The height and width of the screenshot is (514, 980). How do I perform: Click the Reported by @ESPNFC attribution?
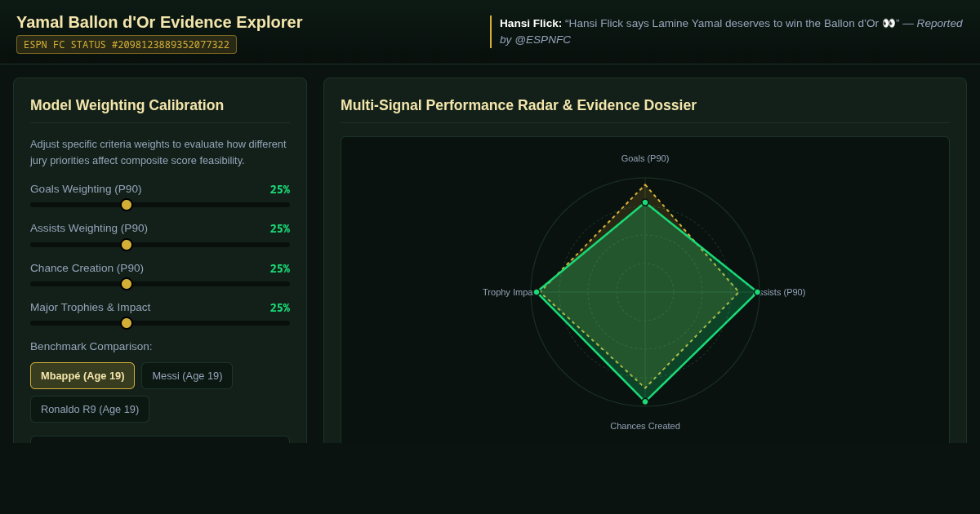coord(731,31)
